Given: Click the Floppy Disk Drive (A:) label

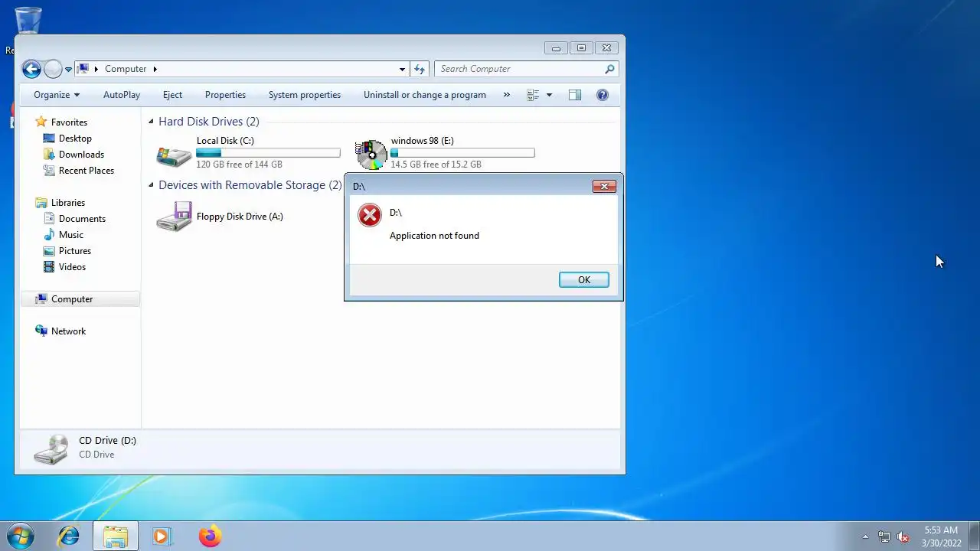Looking at the screenshot, I should coord(240,217).
